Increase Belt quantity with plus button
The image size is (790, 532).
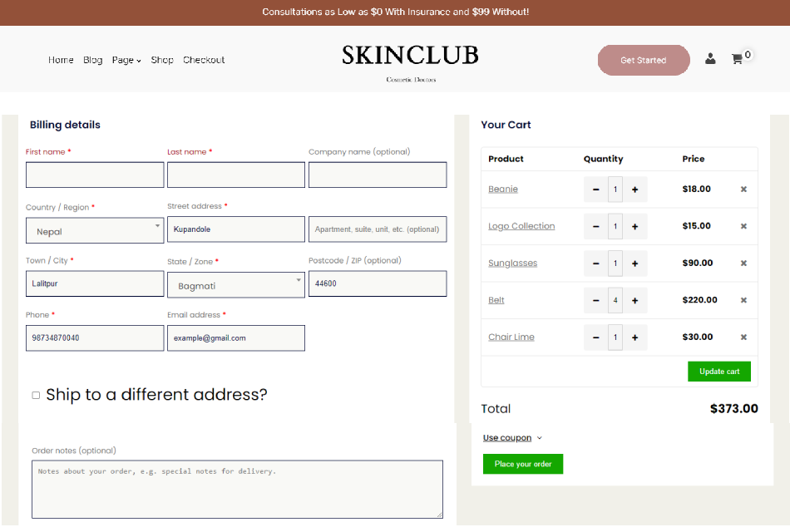pyautogui.click(x=634, y=300)
